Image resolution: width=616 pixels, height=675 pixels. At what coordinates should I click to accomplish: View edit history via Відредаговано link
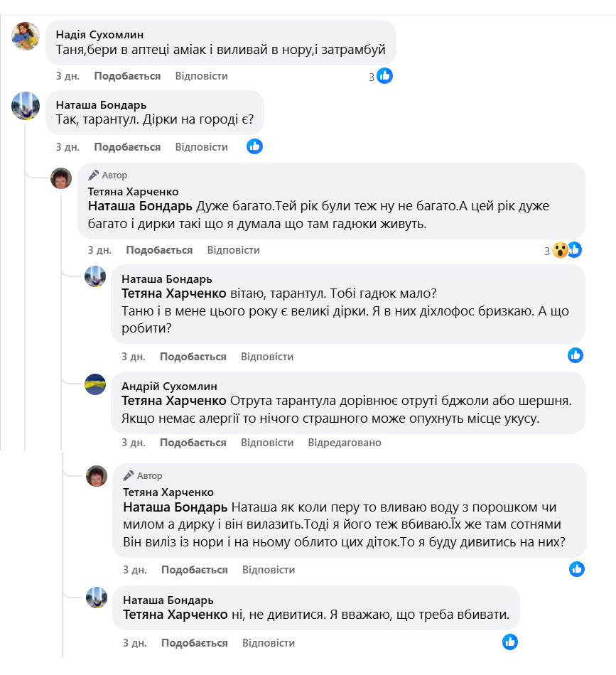pyautogui.click(x=345, y=443)
